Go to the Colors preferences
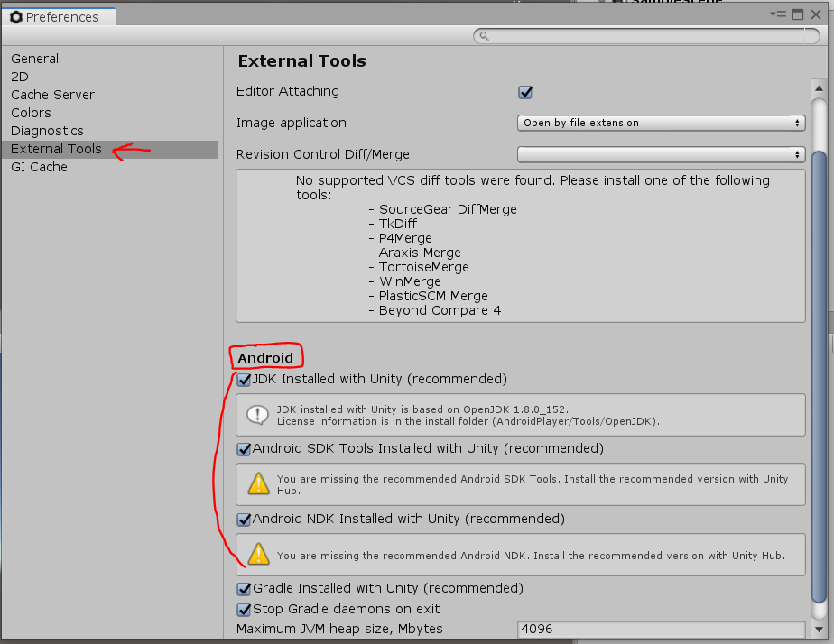 (31, 113)
